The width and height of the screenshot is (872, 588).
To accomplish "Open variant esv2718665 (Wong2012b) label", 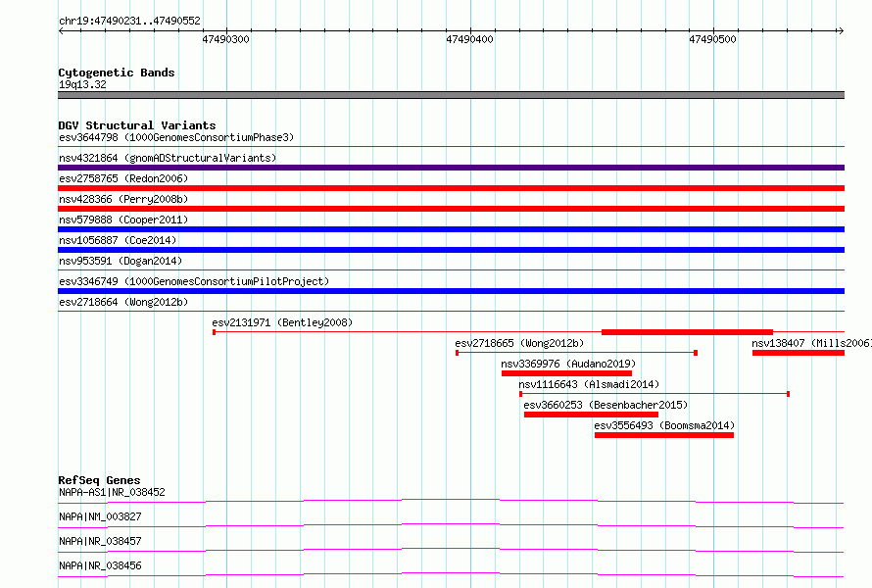I will point(519,343).
